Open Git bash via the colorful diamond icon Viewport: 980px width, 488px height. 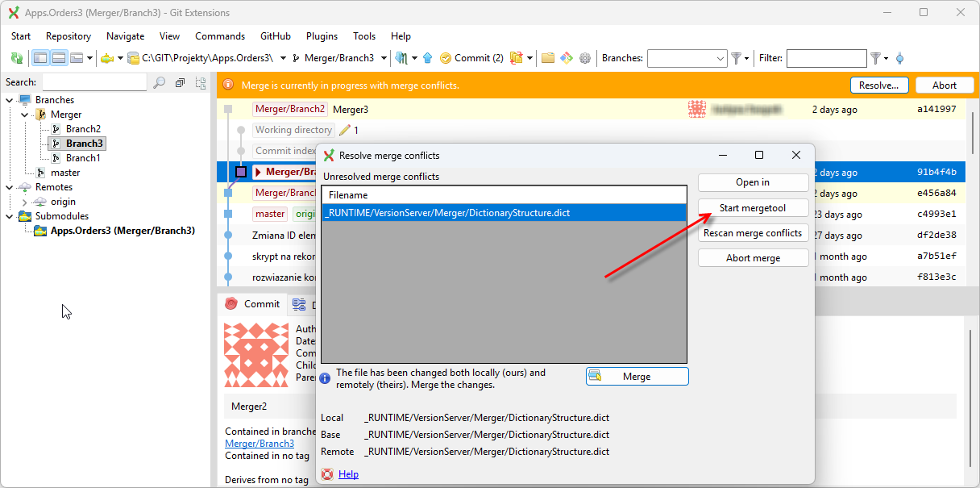click(x=567, y=58)
